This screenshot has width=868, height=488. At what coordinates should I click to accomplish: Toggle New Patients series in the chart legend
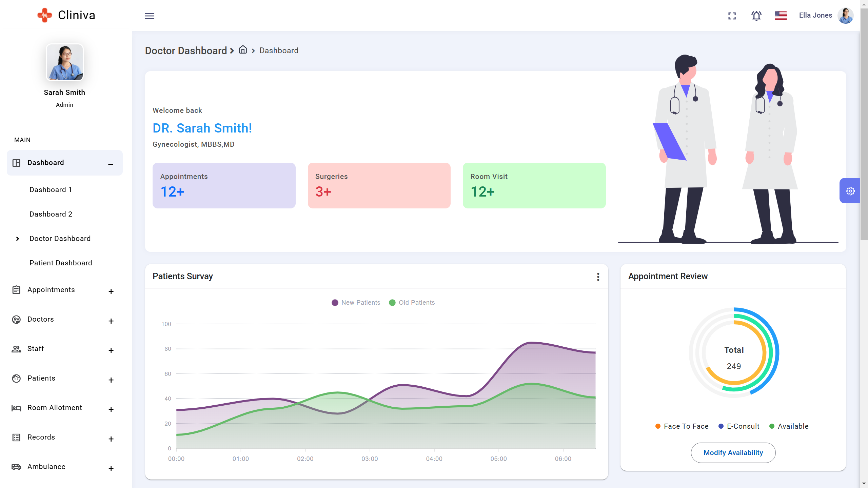(356, 302)
